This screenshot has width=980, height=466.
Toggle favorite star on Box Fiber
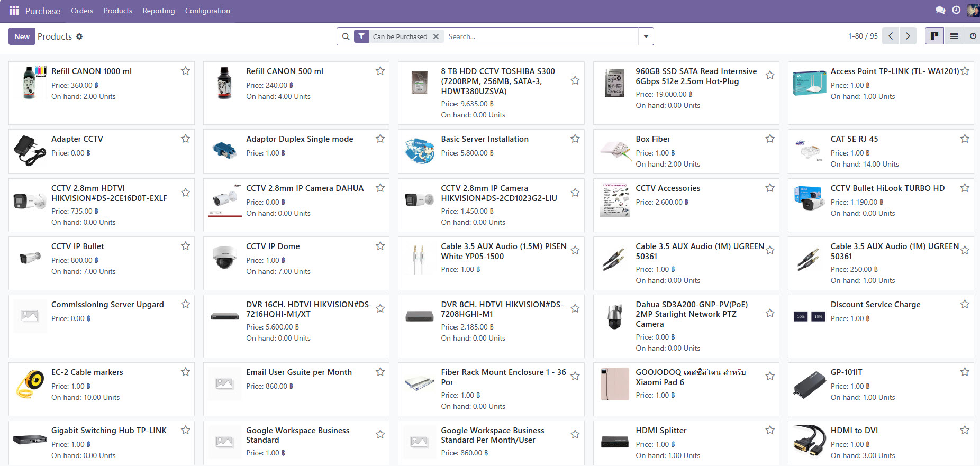click(x=770, y=139)
